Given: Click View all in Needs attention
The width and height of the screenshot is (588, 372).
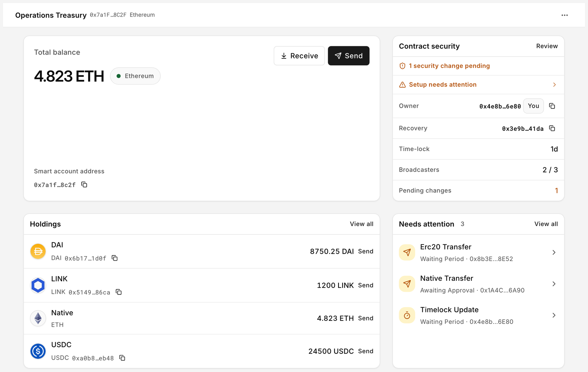Looking at the screenshot, I should click(546, 224).
